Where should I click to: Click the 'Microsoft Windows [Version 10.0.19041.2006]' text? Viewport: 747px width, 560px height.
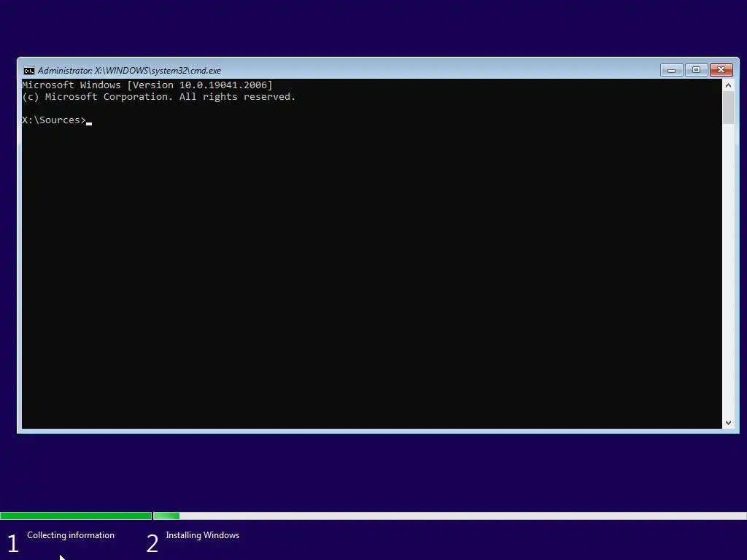[x=147, y=85]
